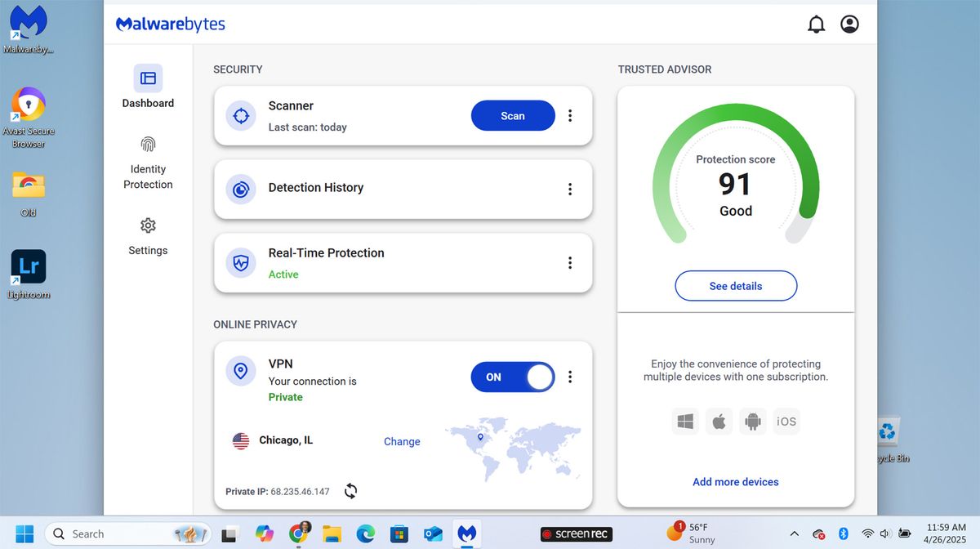Refresh the Private IP address
The width and height of the screenshot is (980, 549).
pyautogui.click(x=351, y=491)
